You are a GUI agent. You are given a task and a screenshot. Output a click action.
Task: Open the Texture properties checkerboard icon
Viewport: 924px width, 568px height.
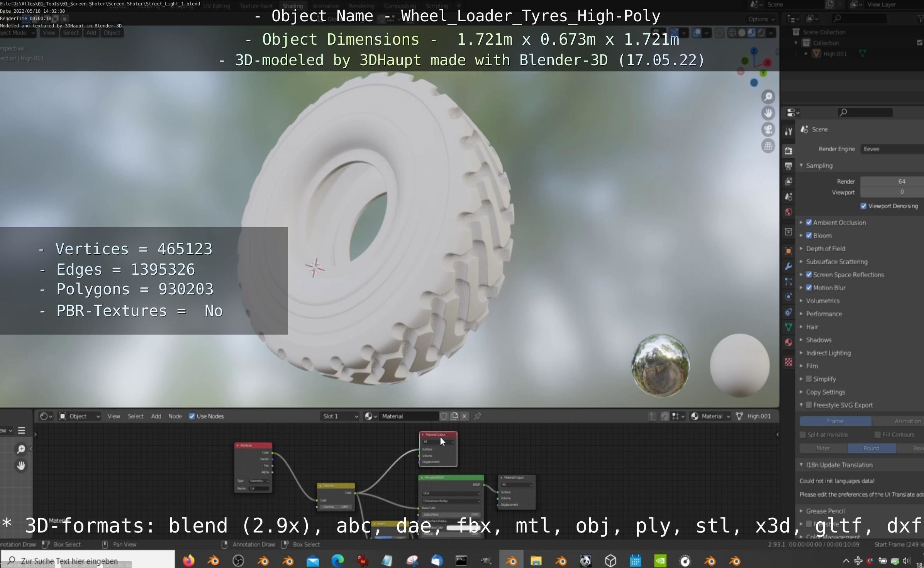(788, 362)
